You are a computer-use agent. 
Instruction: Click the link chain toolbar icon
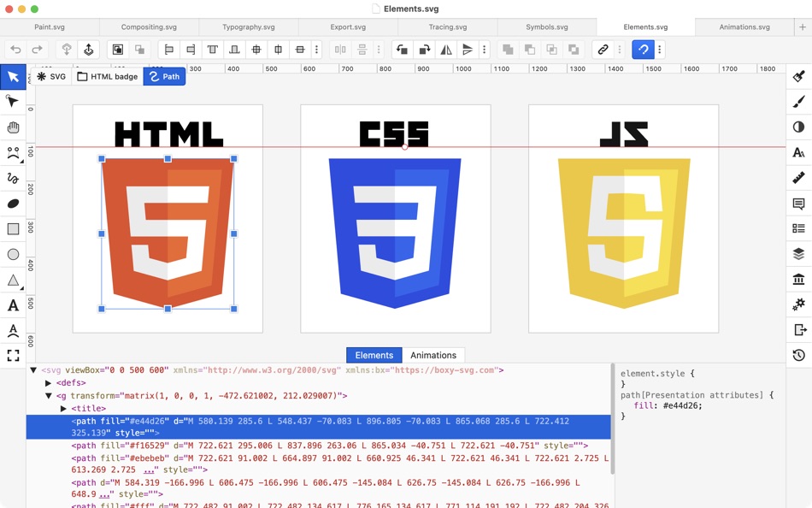click(x=603, y=50)
